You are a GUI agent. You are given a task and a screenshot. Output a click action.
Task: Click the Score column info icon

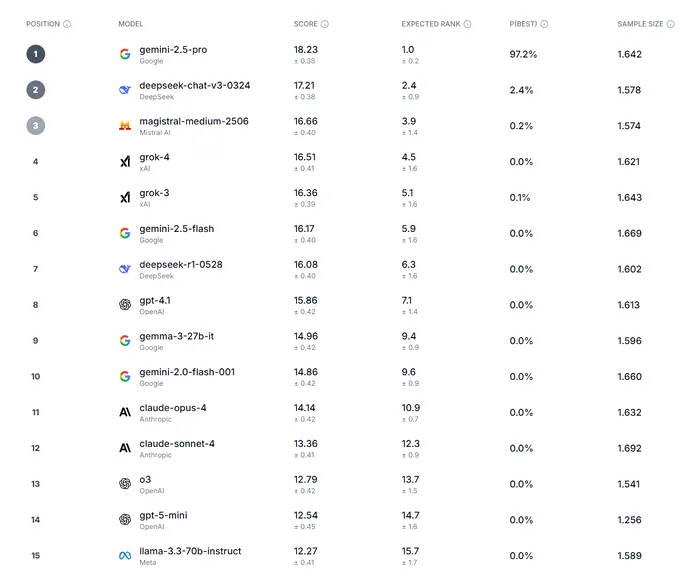[325, 24]
